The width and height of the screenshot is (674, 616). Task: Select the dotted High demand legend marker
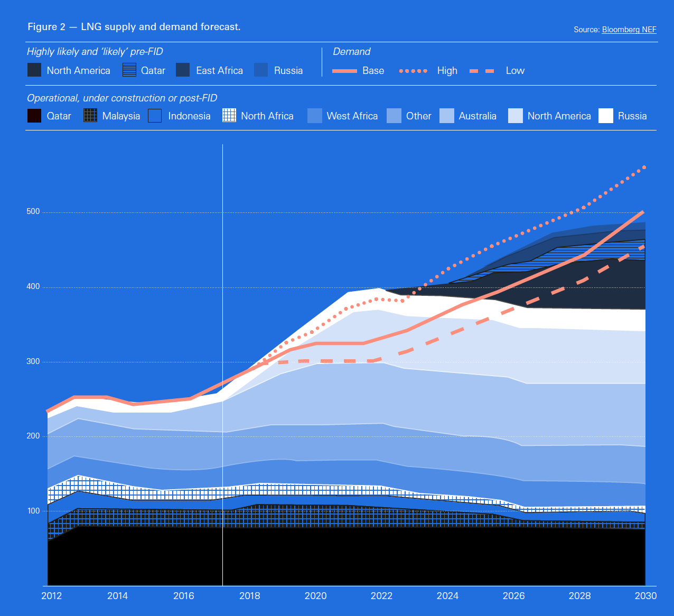[413, 71]
